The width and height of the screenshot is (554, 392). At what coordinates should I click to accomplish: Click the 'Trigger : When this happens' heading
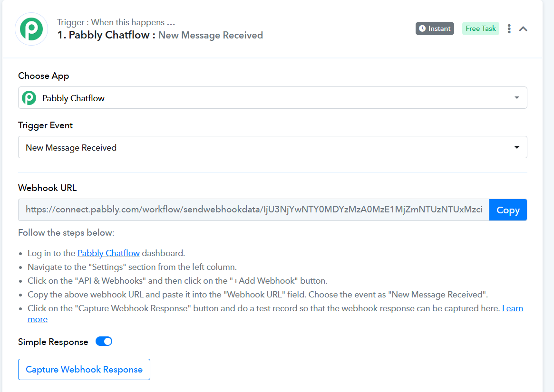(x=117, y=22)
